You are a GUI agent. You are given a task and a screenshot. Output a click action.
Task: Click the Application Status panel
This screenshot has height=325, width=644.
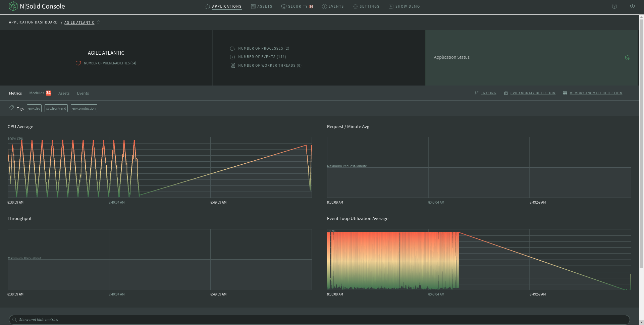coord(531,57)
